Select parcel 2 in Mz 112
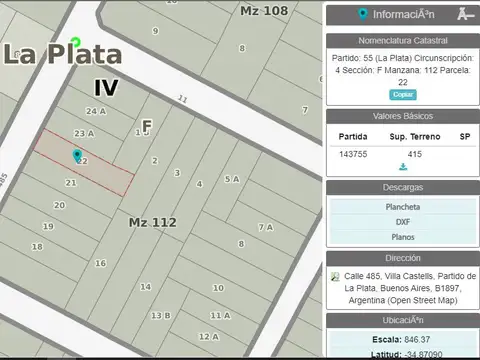The height and width of the screenshot is (360, 480). 155,161
